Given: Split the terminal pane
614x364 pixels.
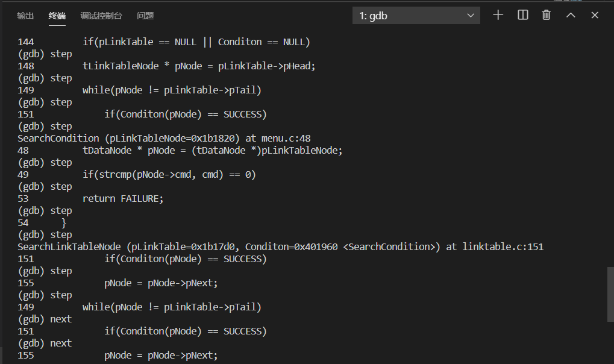Looking at the screenshot, I should click(523, 16).
